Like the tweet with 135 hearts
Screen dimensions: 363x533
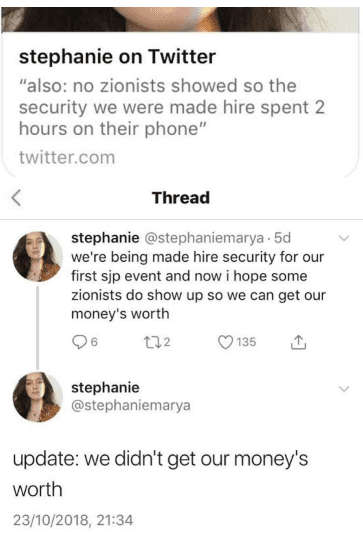pos(225,342)
